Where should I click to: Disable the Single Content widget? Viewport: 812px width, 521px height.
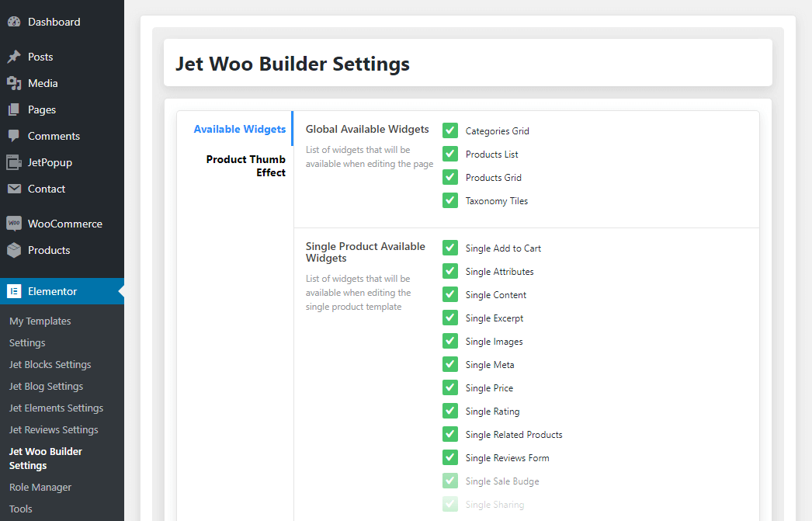(x=450, y=294)
